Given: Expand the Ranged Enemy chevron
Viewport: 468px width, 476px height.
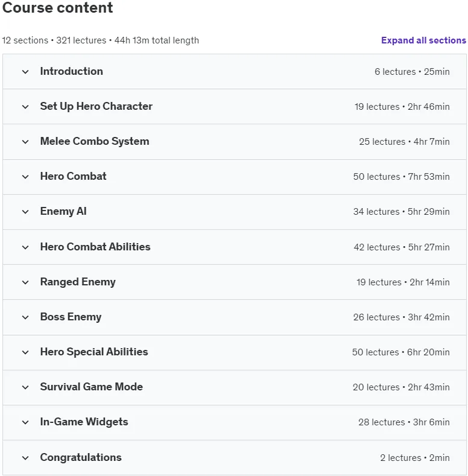Looking at the screenshot, I should pos(25,282).
